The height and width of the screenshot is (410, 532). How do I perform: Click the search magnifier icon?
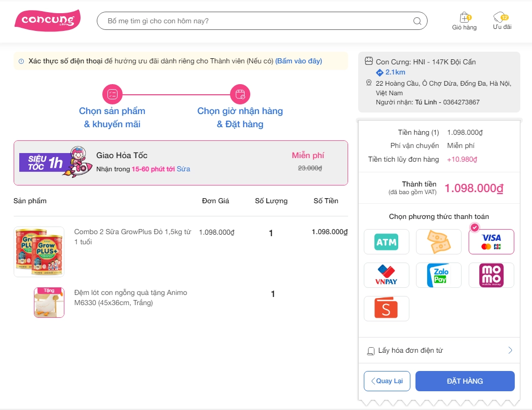(417, 21)
